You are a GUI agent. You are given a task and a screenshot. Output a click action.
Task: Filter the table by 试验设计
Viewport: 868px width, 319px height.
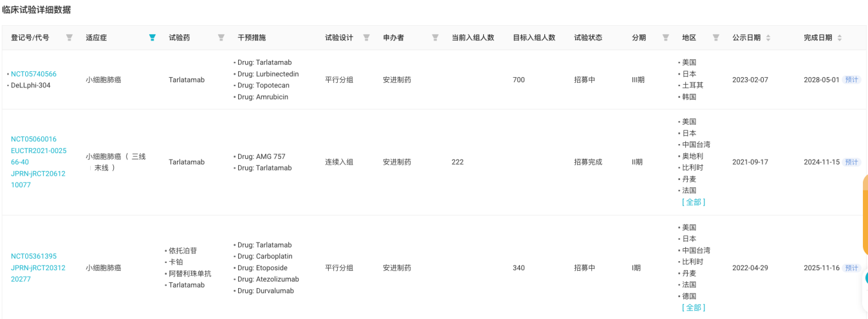pyautogui.click(x=366, y=38)
